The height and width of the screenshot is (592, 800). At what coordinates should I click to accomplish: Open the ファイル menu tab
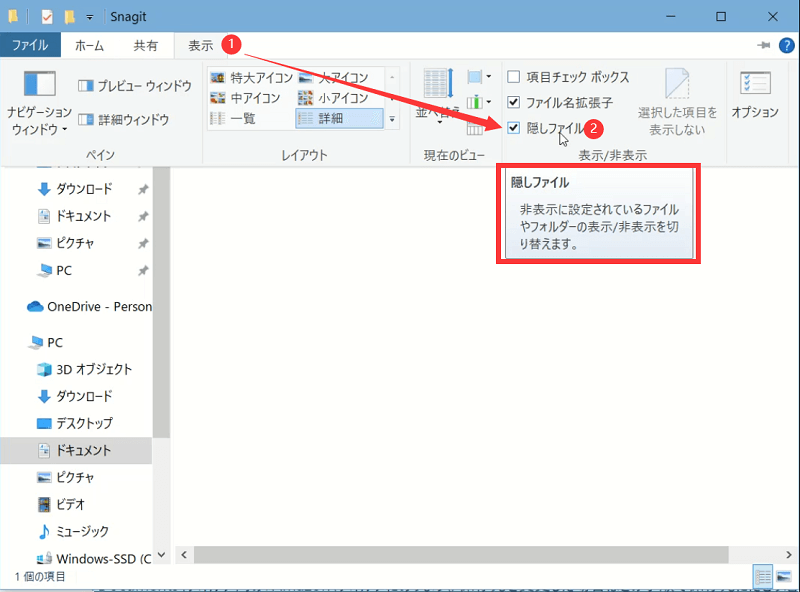click(x=30, y=45)
